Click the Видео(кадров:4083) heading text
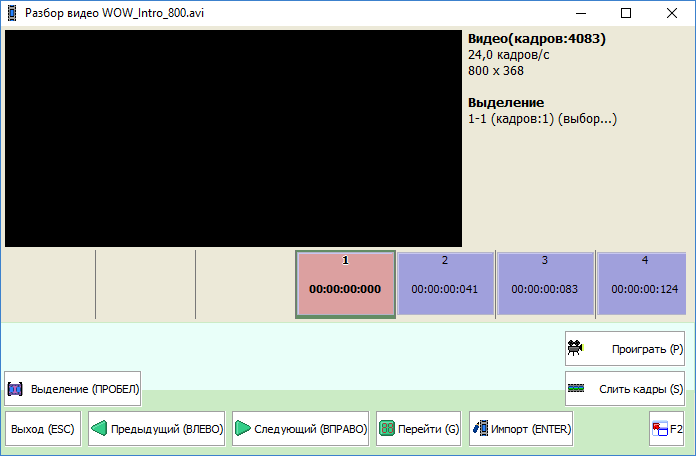Image resolution: width=696 pixels, height=456 pixels. (537, 39)
